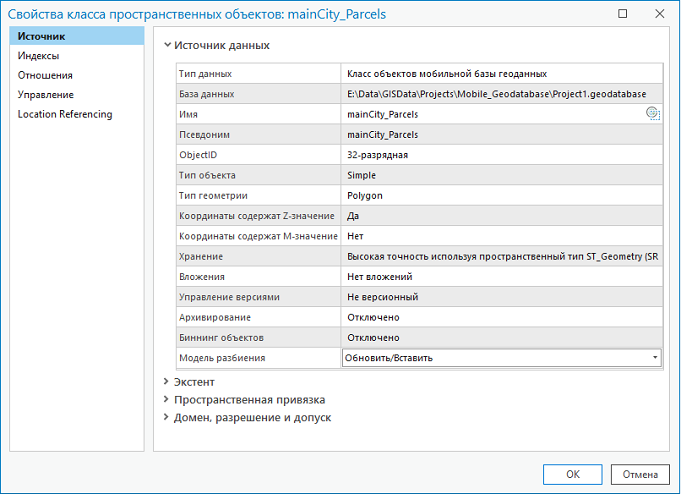This screenshot has width=681, height=494.
Task: Go to the Управление page
Action: (x=45, y=94)
